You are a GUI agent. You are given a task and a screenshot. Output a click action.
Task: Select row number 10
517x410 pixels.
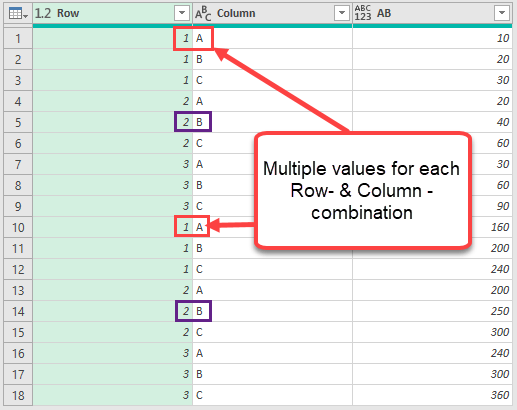pos(18,227)
